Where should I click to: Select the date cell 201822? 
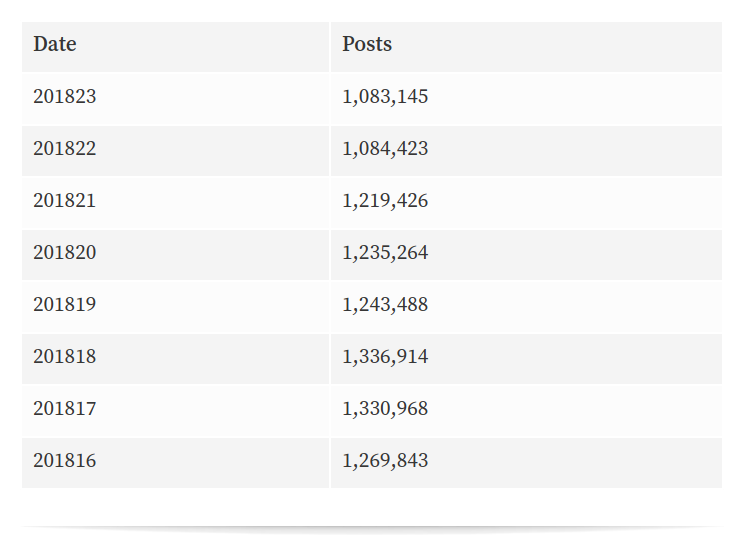point(65,148)
